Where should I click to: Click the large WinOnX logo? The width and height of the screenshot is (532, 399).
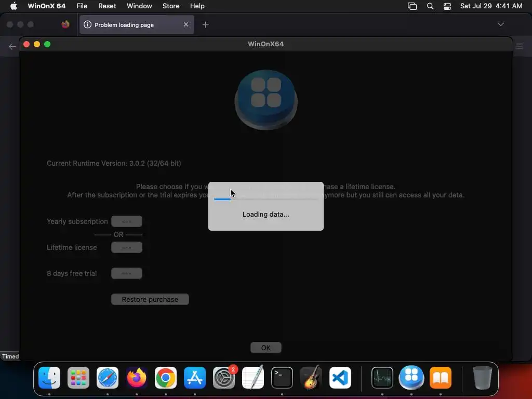click(266, 99)
